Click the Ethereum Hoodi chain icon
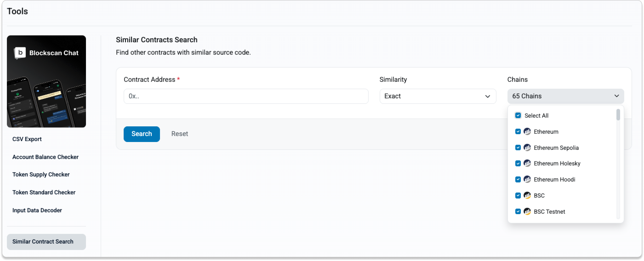 coord(527,179)
